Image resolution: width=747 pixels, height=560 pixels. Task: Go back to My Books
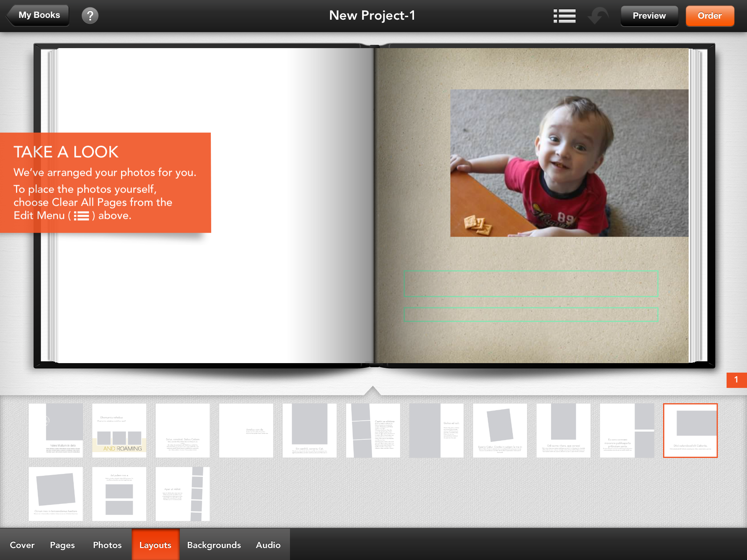click(x=38, y=15)
